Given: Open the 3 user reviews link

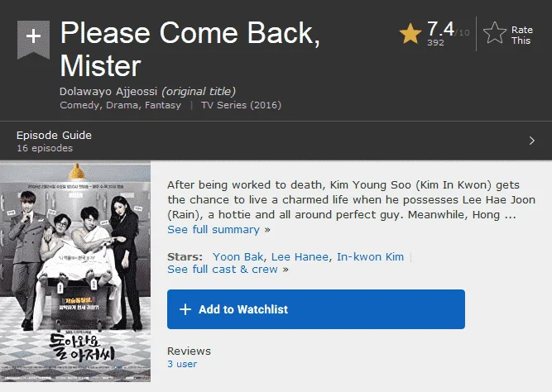Looking at the screenshot, I should click(182, 364).
